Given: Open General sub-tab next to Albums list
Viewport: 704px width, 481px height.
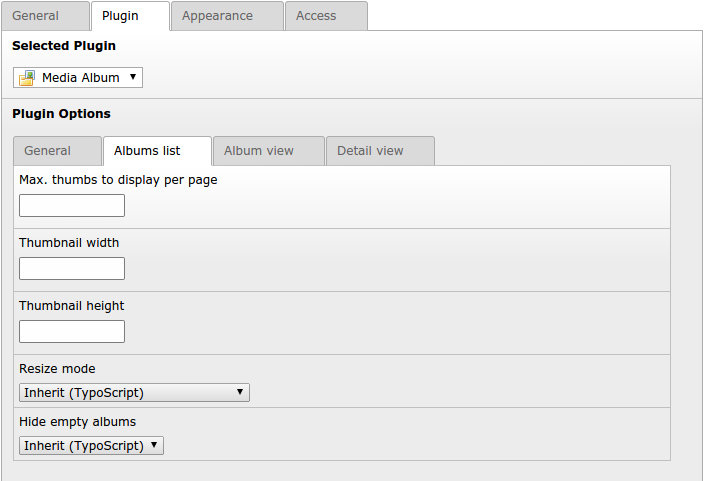Looking at the screenshot, I should coord(47,151).
